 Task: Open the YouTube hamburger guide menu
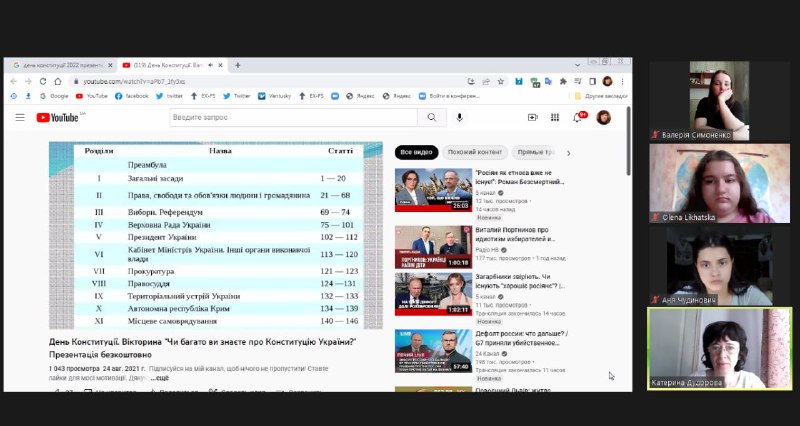(20, 117)
